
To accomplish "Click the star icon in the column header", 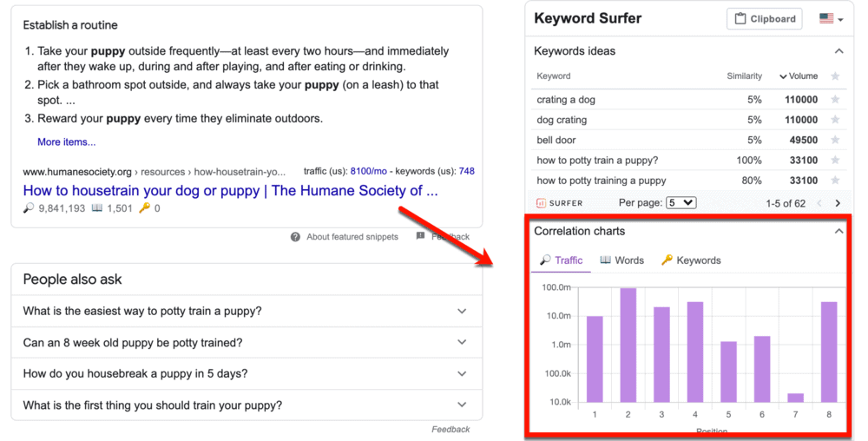I will click(x=835, y=76).
